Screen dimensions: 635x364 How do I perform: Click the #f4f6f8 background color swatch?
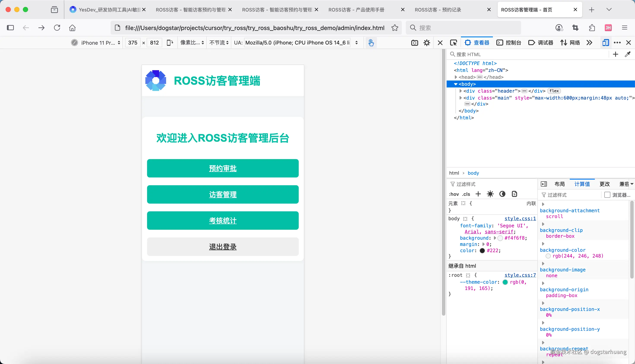pos(500,238)
